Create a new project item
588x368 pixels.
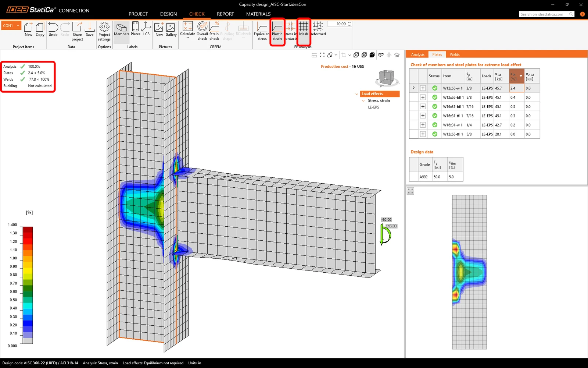[28, 29]
